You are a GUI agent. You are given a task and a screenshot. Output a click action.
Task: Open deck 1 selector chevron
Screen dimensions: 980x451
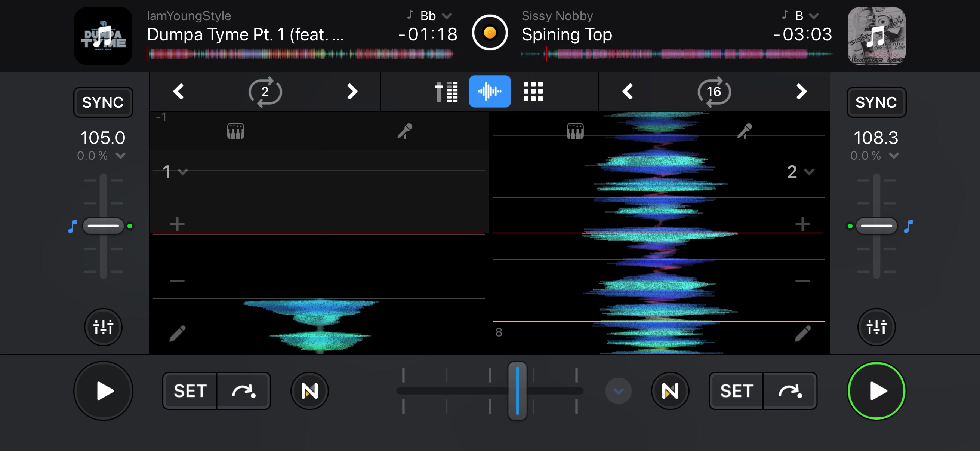point(183,172)
